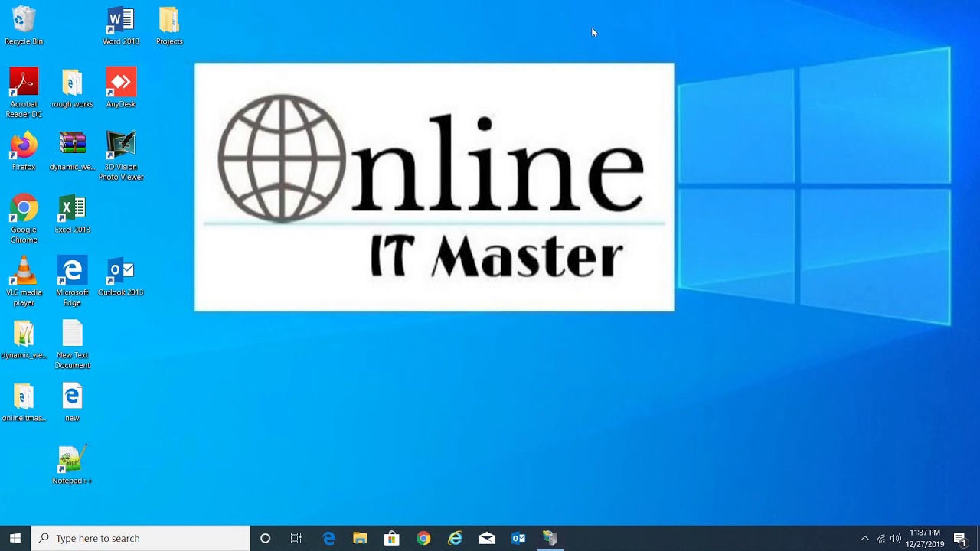Select the Google Chrome desktop shortcut
The height and width of the screenshot is (551, 980).
click(24, 219)
